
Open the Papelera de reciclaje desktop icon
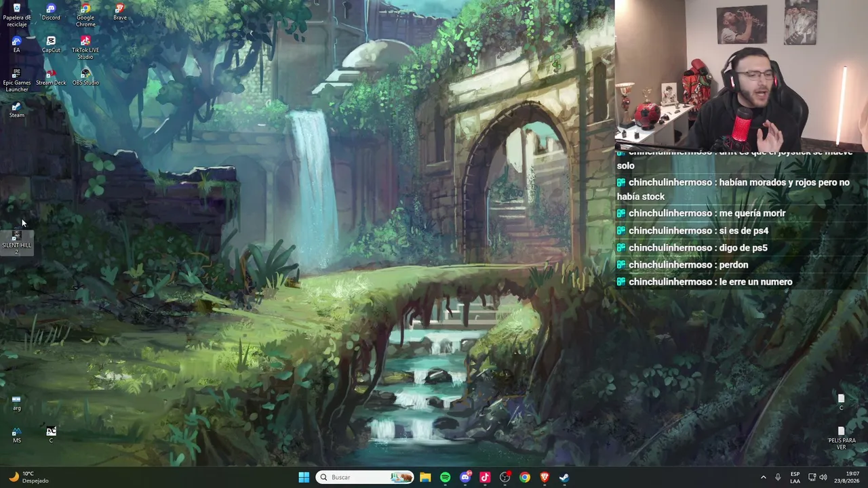pos(17,14)
